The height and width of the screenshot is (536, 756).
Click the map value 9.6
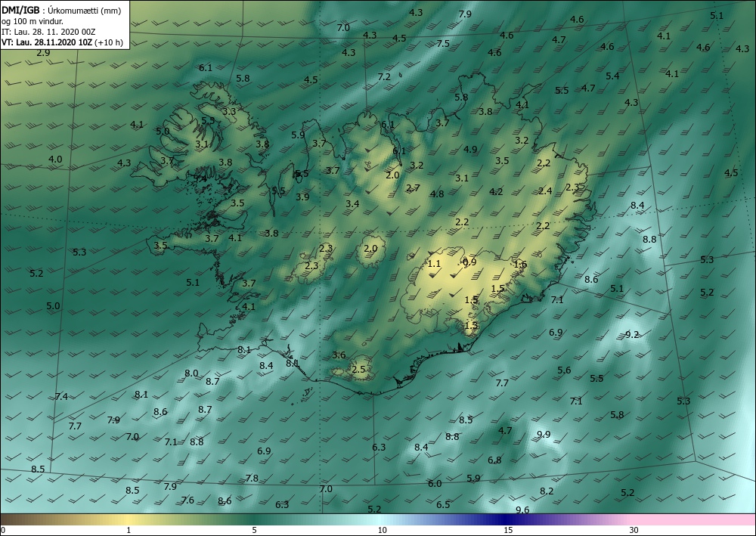click(x=522, y=510)
